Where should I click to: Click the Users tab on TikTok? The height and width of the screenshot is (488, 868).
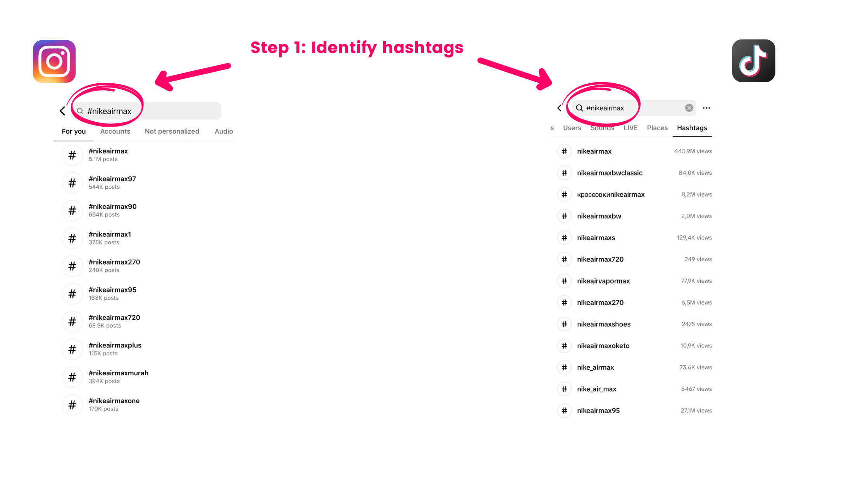tap(571, 127)
